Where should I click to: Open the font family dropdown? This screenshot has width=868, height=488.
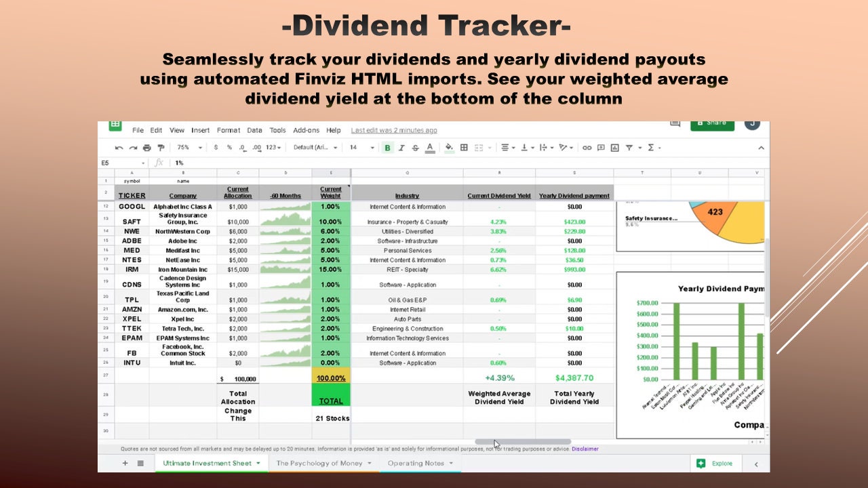[x=314, y=148]
